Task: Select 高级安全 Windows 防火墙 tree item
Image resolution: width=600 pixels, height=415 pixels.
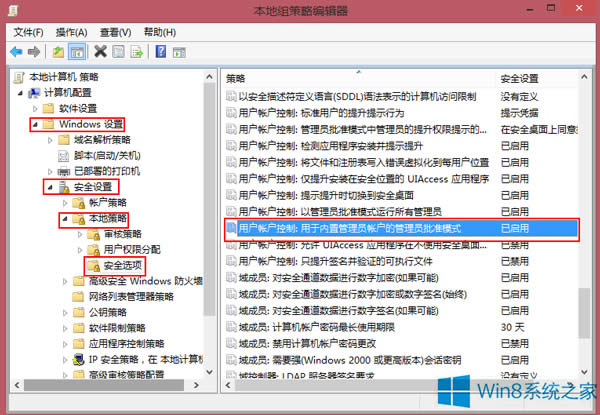Action: coord(146,281)
